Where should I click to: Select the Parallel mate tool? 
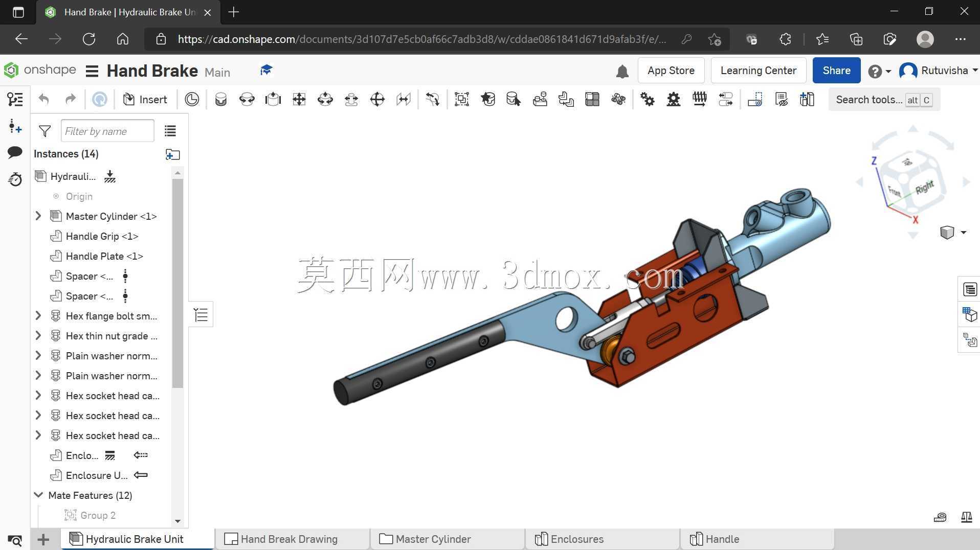coord(404,99)
